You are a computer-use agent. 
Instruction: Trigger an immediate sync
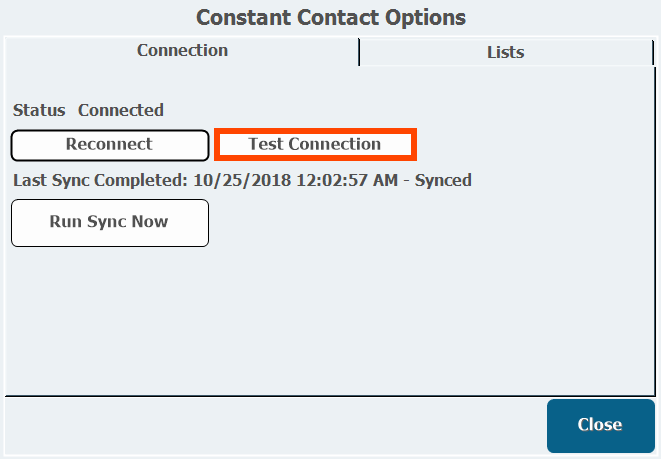click(109, 222)
